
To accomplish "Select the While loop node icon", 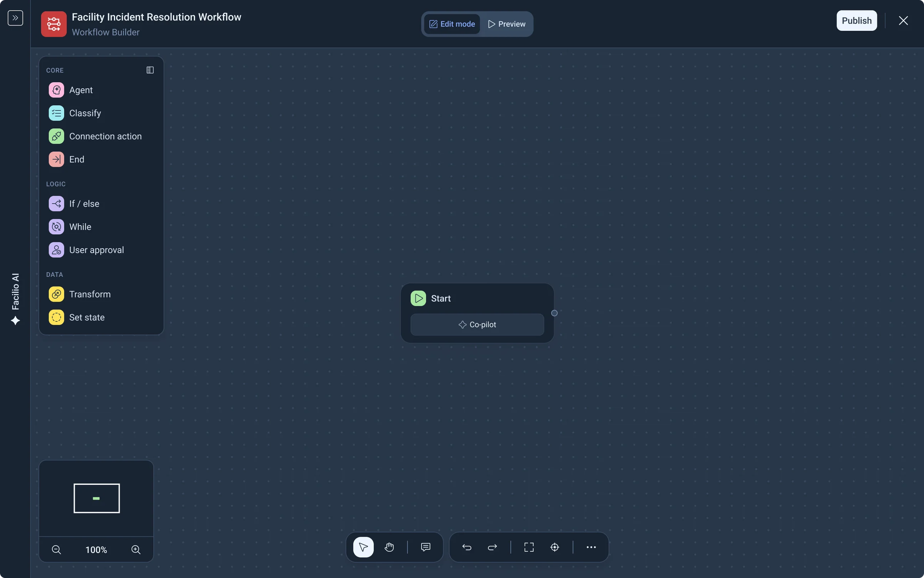I will coord(57,227).
